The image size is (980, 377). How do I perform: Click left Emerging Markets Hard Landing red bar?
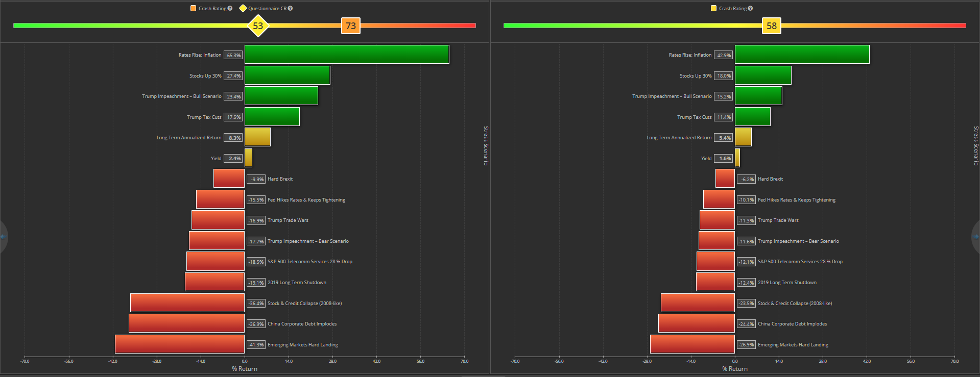point(179,344)
